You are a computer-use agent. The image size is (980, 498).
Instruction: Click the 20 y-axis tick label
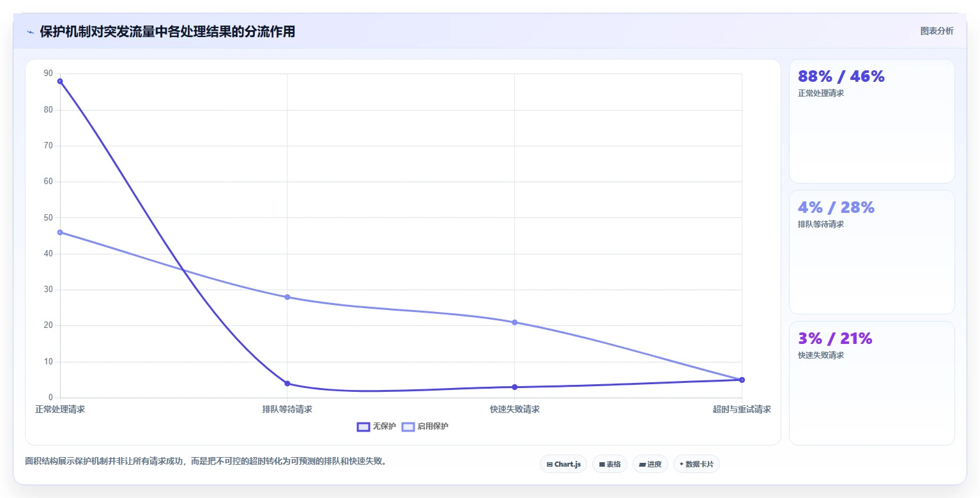(49, 325)
